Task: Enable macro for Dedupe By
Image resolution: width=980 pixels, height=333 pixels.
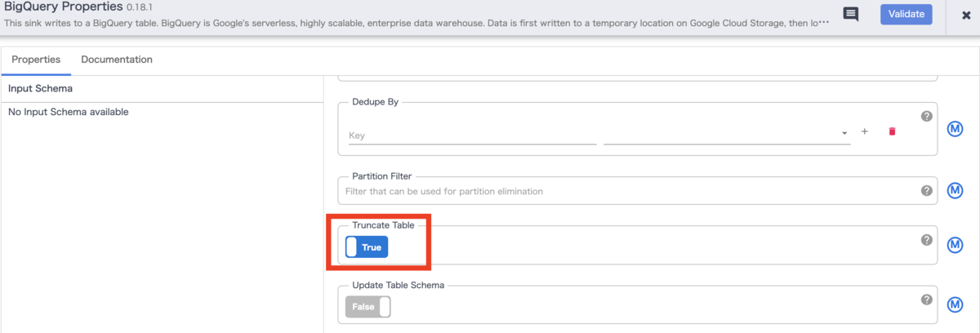Action: (x=955, y=129)
